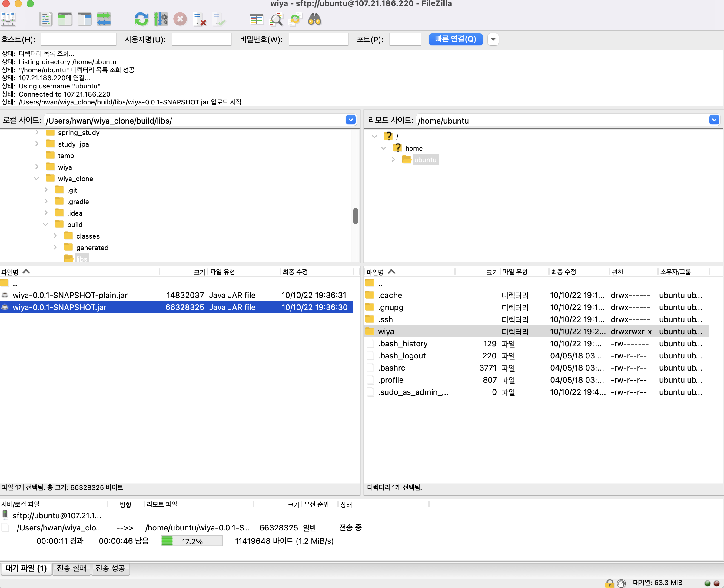Toggle local directory tree view
Screen dimensions: 724x588
[x=65, y=19]
